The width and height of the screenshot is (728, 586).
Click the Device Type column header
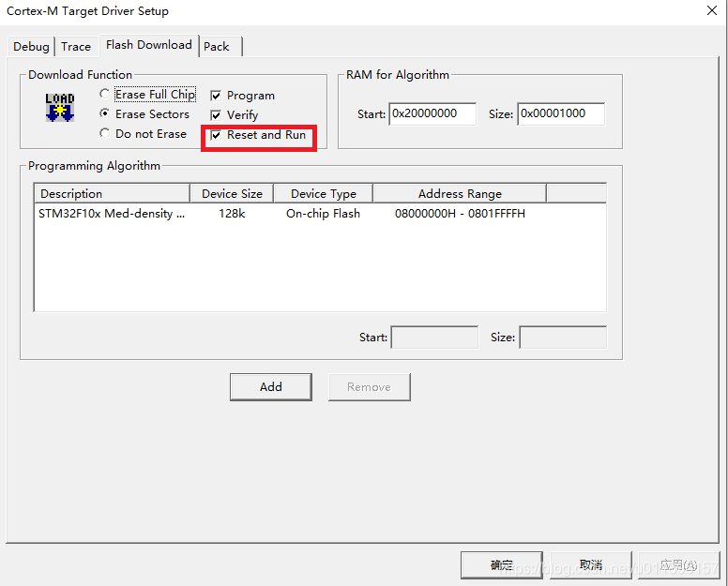(x=323, y=193)
